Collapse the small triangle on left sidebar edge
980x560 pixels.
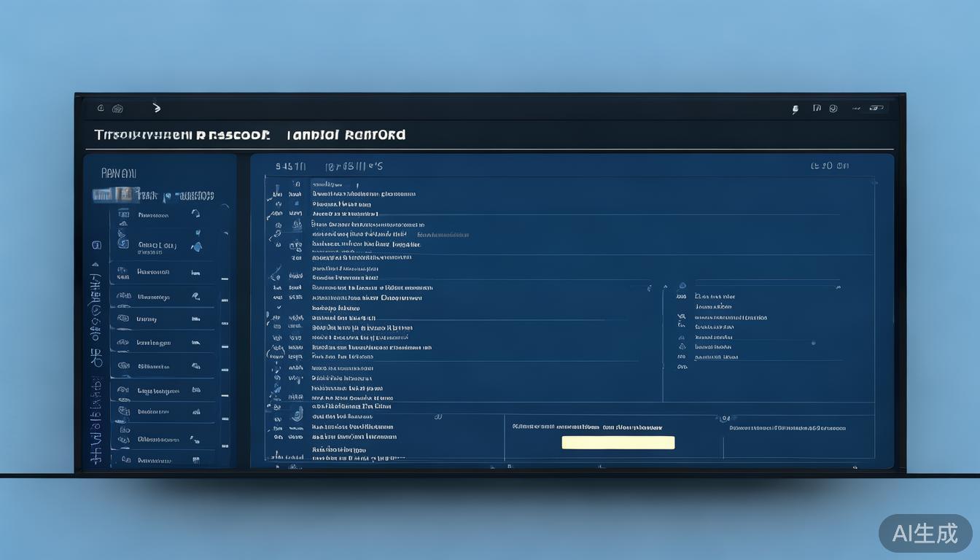click(x=94, y=265)
